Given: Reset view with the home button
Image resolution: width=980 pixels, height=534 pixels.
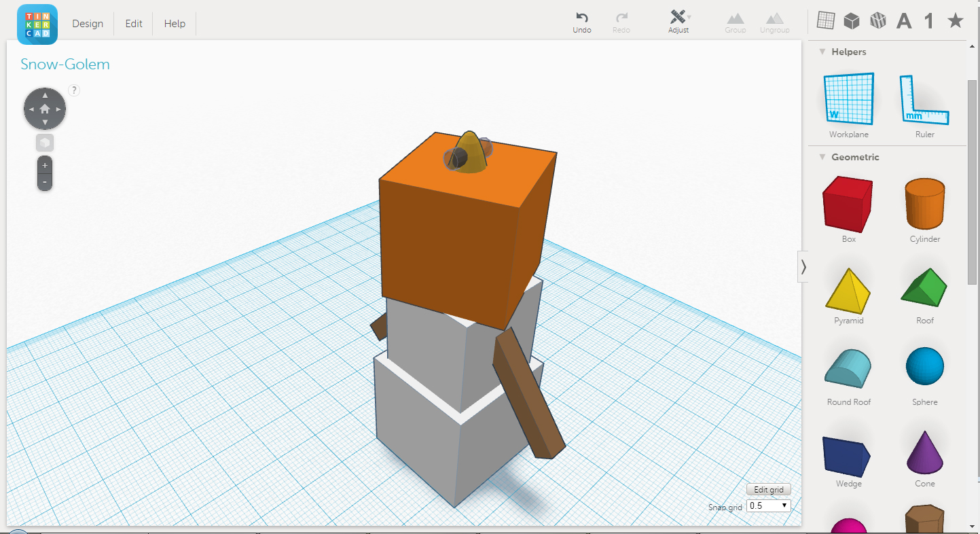Looking at the screenshot, I should pyautogui.click(x=45, y=109).
